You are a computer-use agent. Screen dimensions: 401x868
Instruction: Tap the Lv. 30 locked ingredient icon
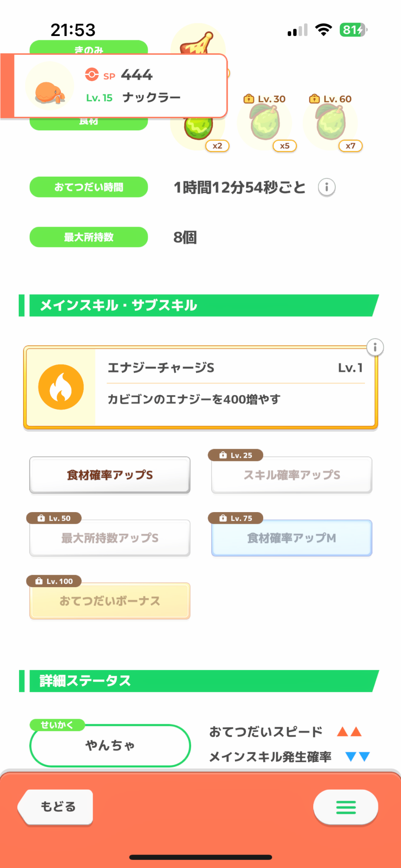(x=265, y=124)
